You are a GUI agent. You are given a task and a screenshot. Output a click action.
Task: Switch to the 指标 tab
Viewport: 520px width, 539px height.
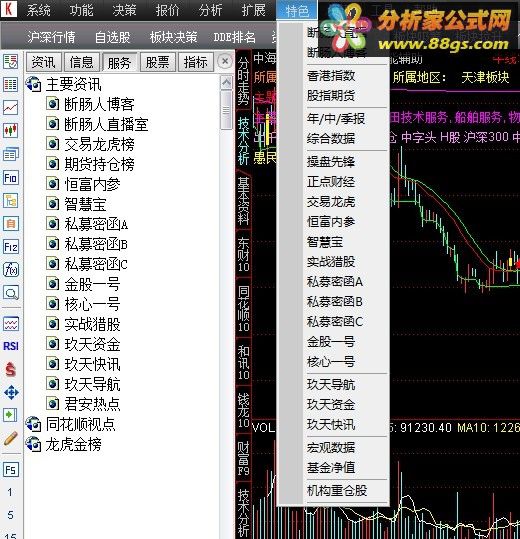pyautogui.click(x=196, y=62)
